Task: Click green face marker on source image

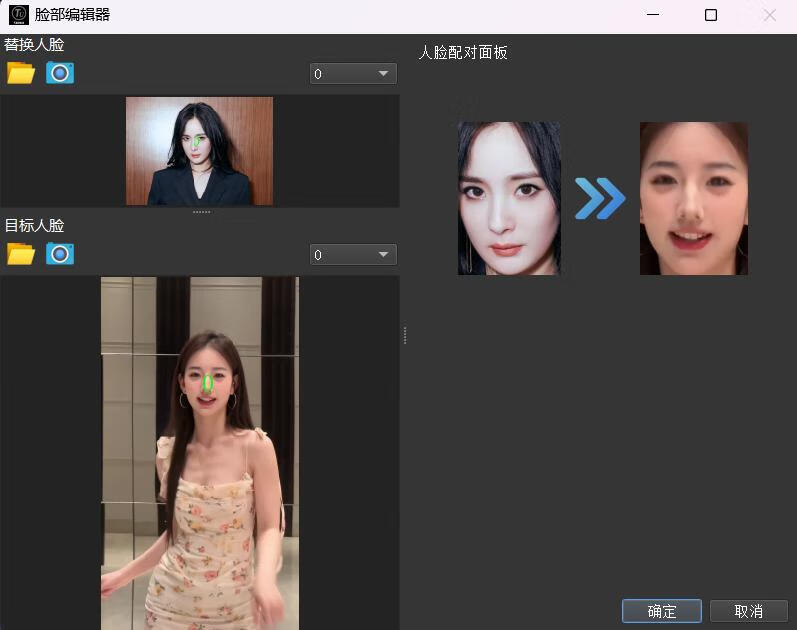Action: [x=197, y=143]
